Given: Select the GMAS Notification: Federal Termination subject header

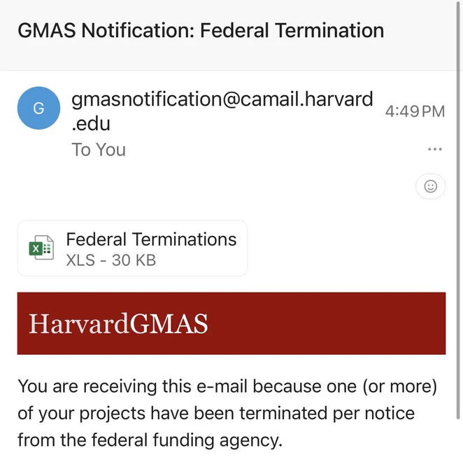Looking at the screenshot, I should [x=201, y=31].
